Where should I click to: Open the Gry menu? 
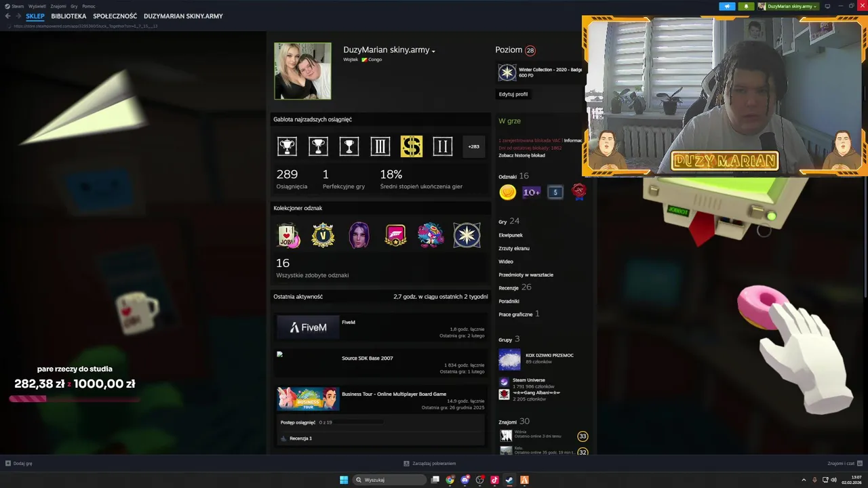click(x=74, y=6)
